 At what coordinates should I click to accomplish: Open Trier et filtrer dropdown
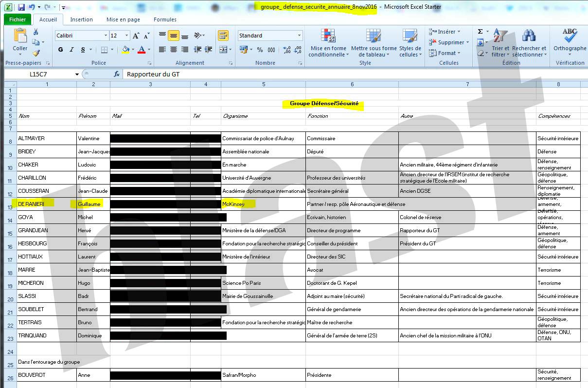tap(500, 43)
